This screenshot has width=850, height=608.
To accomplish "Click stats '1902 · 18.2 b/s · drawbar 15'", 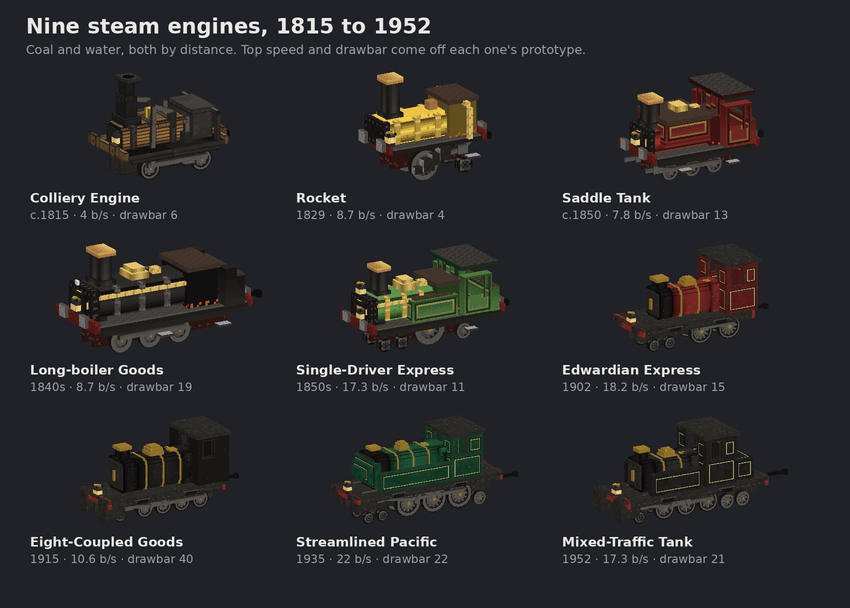I will click(x=643, y=387).
